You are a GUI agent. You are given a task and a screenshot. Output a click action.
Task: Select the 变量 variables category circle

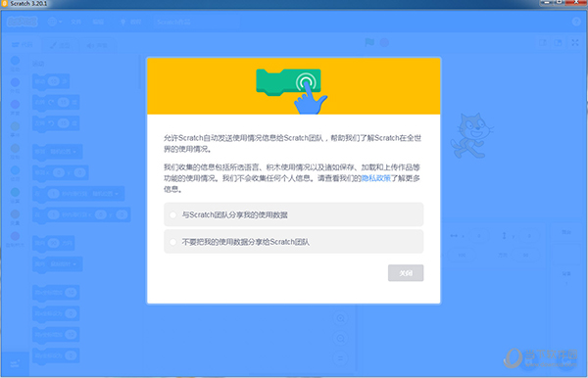click(15, 213)
